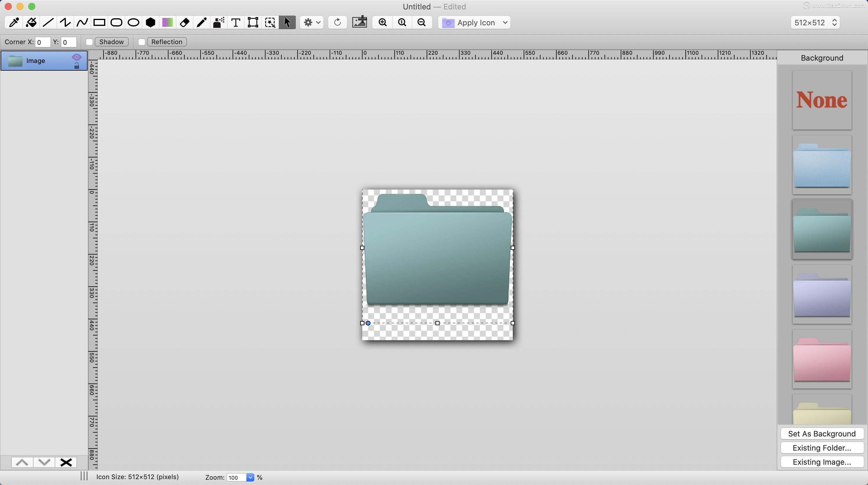
Task: Click the Corner Y input field
Action: point(69,42)
